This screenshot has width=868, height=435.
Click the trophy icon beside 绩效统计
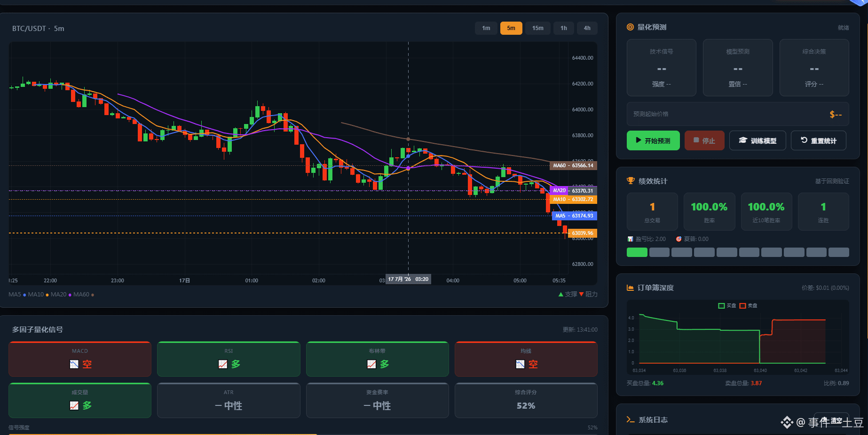[x=631, y=181]
